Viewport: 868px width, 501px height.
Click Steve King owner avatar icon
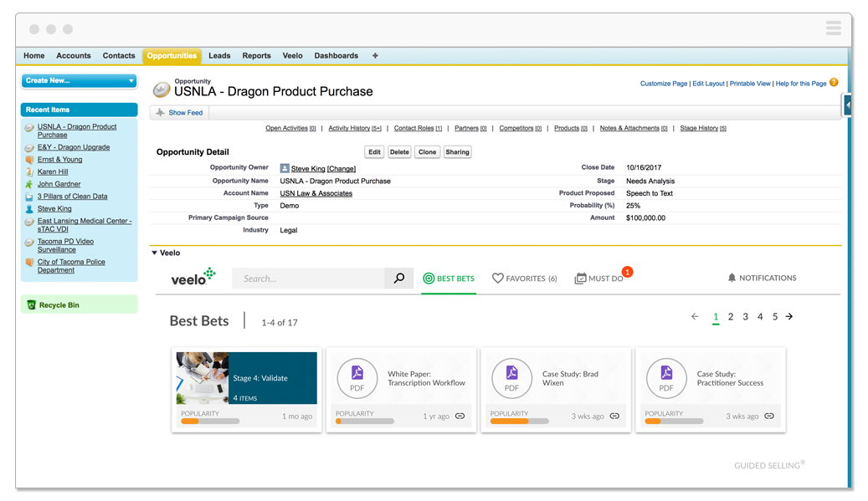coord(284,168)
